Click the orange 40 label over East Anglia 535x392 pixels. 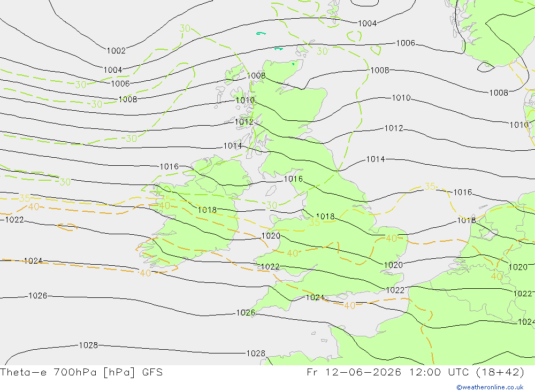coord(391,239)
